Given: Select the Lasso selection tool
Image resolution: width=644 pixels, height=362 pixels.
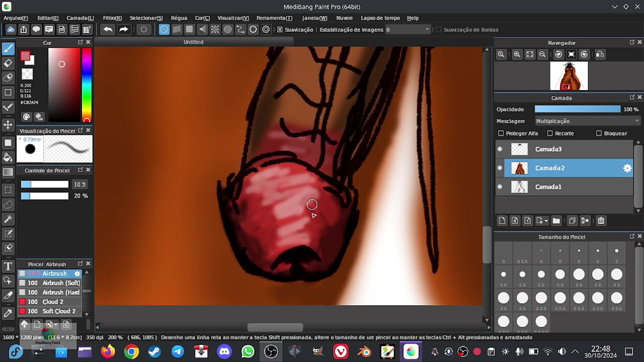Looking at the screenshot, I should 8,205.
